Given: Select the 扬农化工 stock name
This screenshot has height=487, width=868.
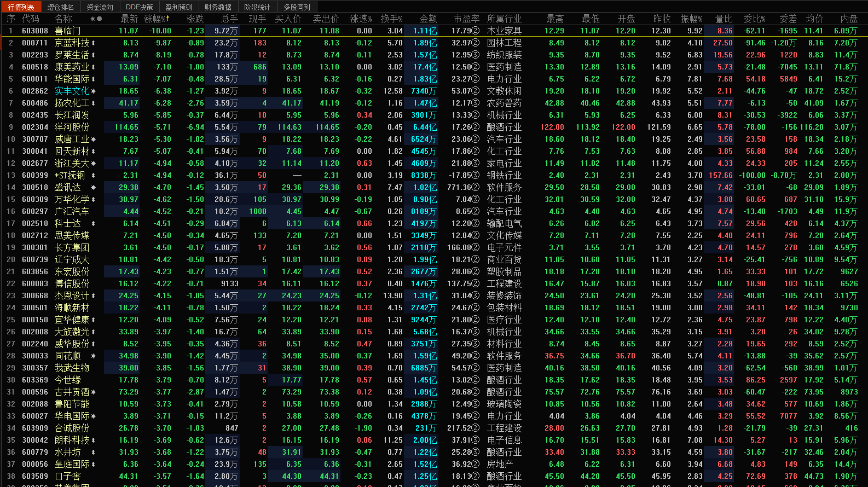Looking at the screenshot, I should tap(72, 103).
